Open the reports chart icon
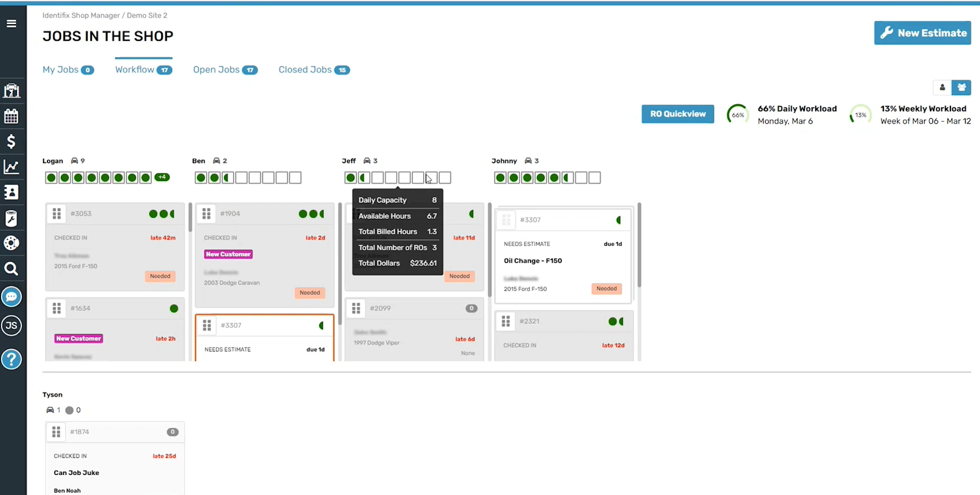Image resolution: width=980 pixels, height=495 pixels. [x=11, y=166]
